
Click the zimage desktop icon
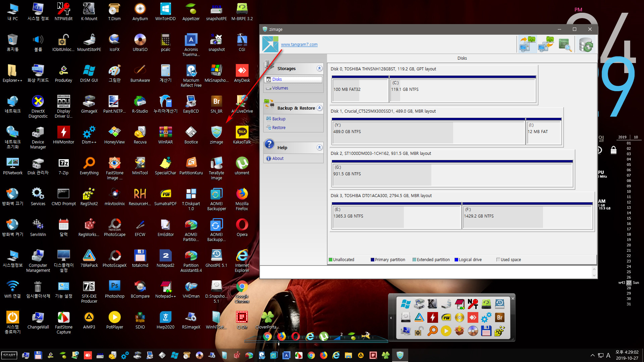click(216, 135)
